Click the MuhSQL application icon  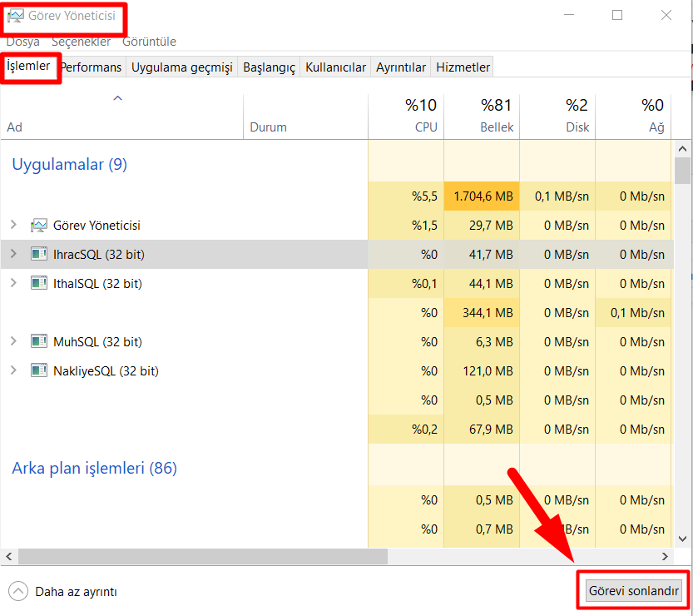click(x=38, y=341)
